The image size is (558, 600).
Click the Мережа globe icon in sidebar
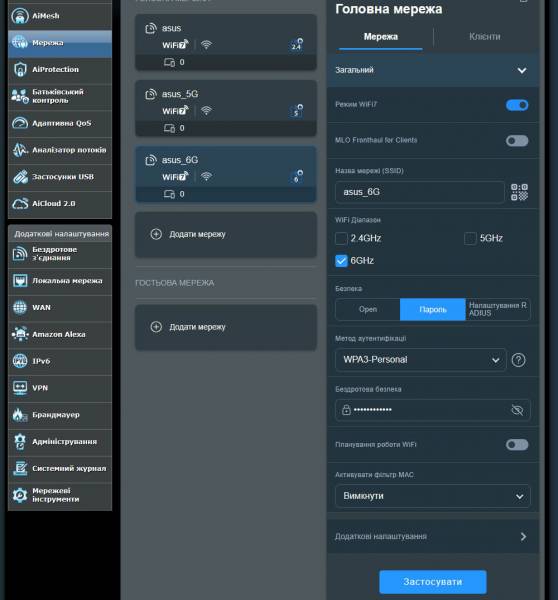(20, 42)
